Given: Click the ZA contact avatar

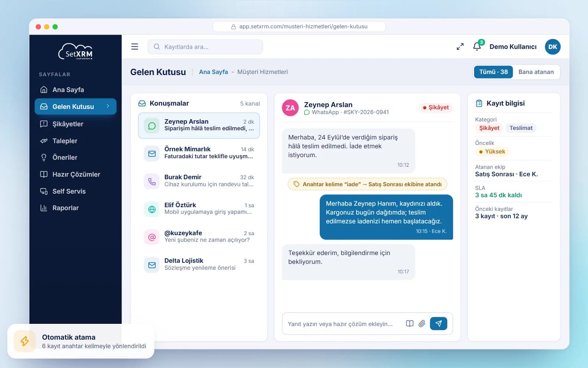Looking at the screenshot, I should coord(290,108).
